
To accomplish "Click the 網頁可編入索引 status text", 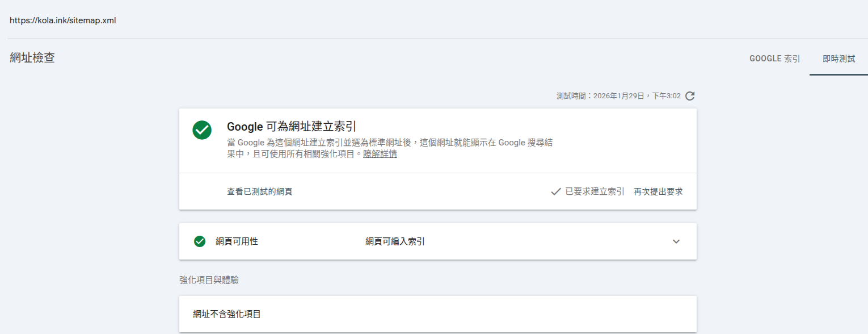I will 395,241.
